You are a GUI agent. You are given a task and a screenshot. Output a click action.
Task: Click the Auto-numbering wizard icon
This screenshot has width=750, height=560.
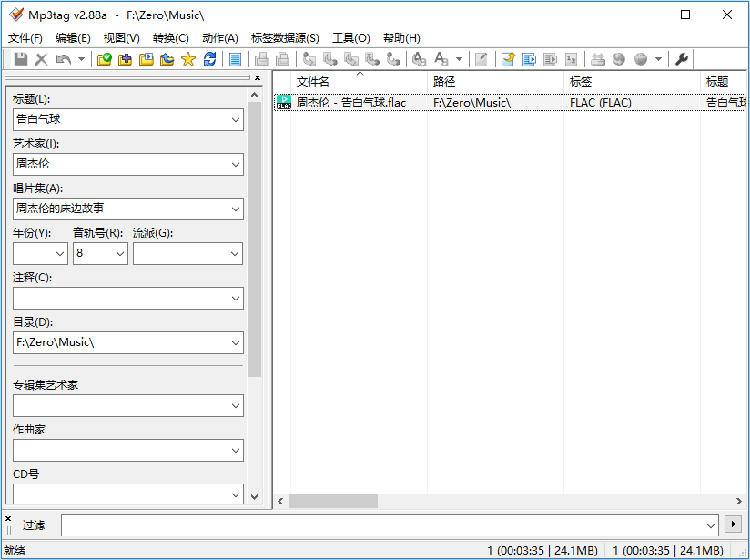coord(571,59)
